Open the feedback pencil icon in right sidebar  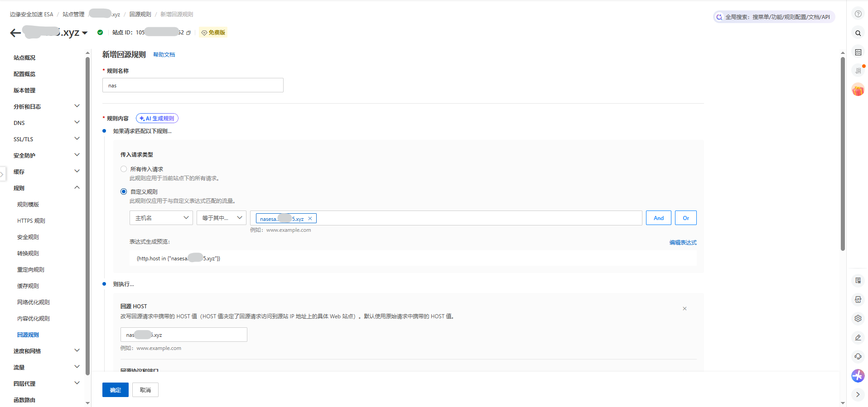pos(858,337)
